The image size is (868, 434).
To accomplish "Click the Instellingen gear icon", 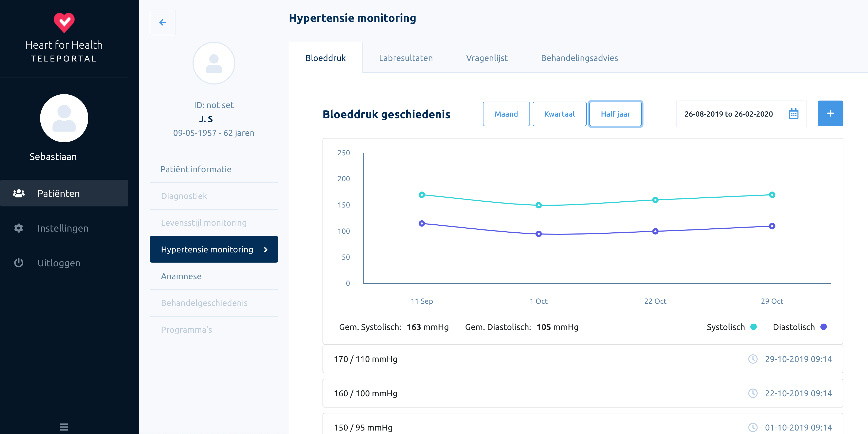I will 19,228.
